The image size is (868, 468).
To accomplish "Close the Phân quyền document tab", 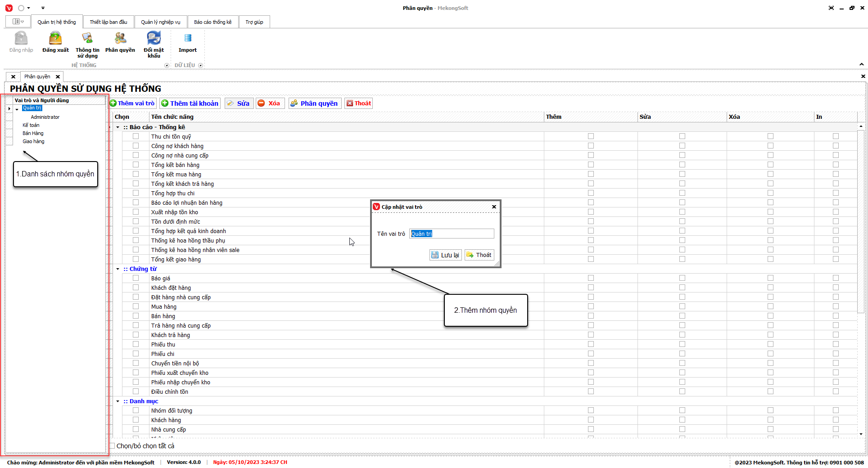I will pyautogui.click(x=58, y=77).
